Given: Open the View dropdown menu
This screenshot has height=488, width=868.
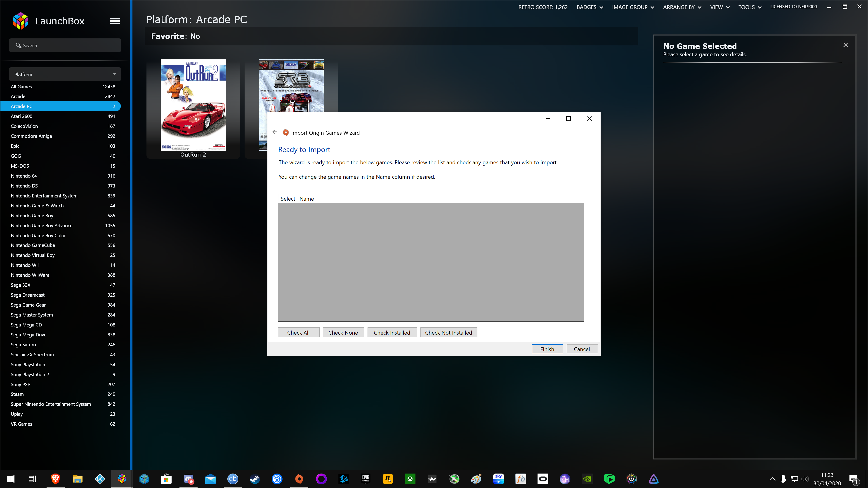Looking at the screenshot, I should tap(720, 7).
